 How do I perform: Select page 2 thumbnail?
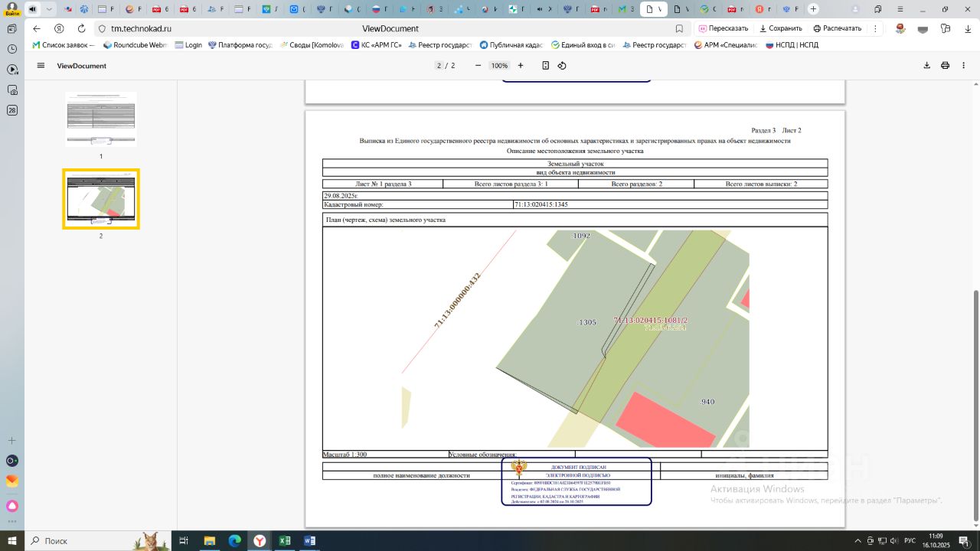pos(101,199)
